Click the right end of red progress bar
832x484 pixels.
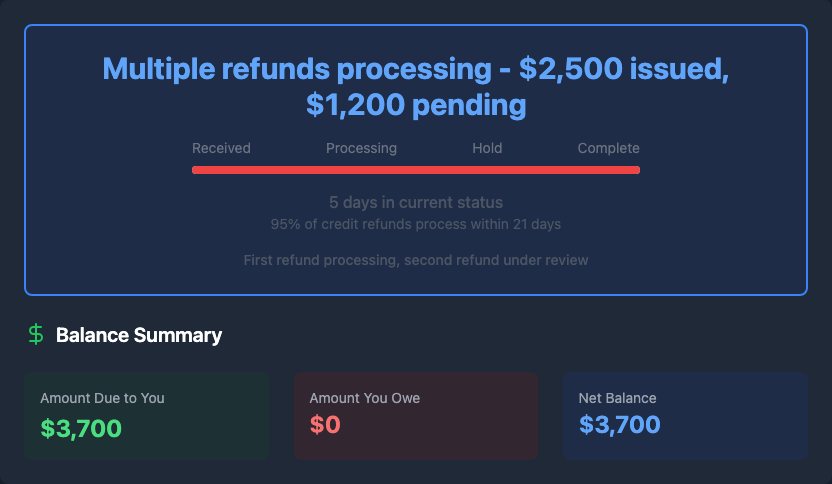tap(635, 170)
